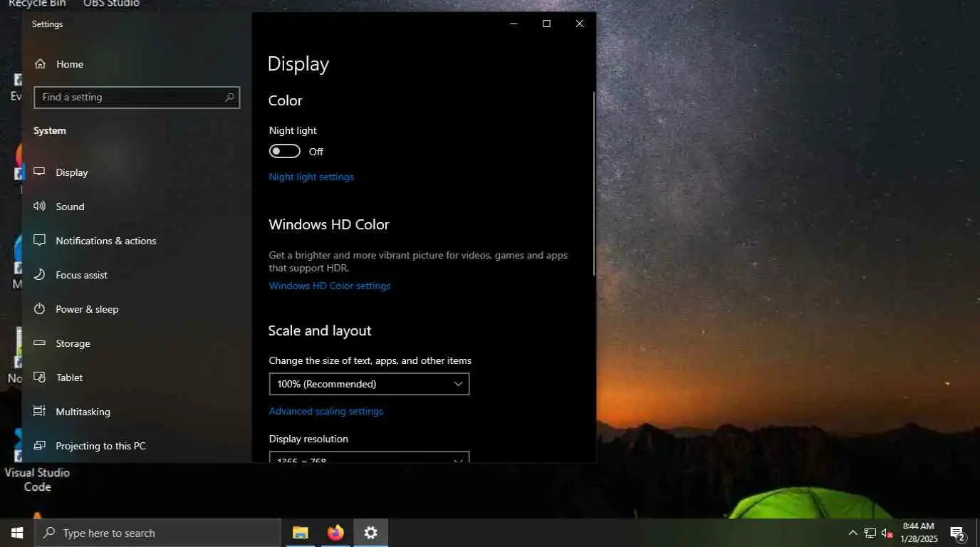Minimize the Settings window

click(514, 24)
